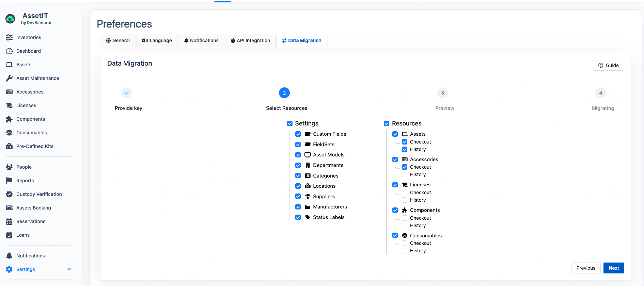Click the Asset Maintenance wrench icon
This screenshot has height=286, width=644.
point(9,78)
